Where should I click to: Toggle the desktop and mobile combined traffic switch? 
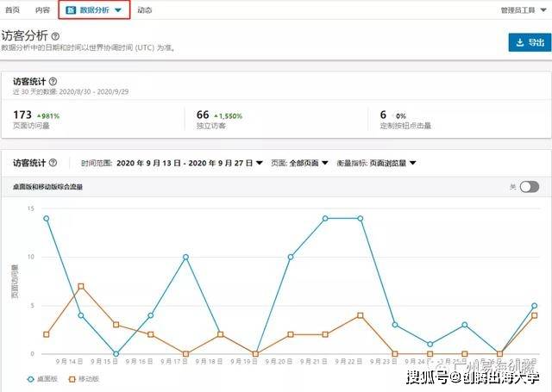click(529, 186)
